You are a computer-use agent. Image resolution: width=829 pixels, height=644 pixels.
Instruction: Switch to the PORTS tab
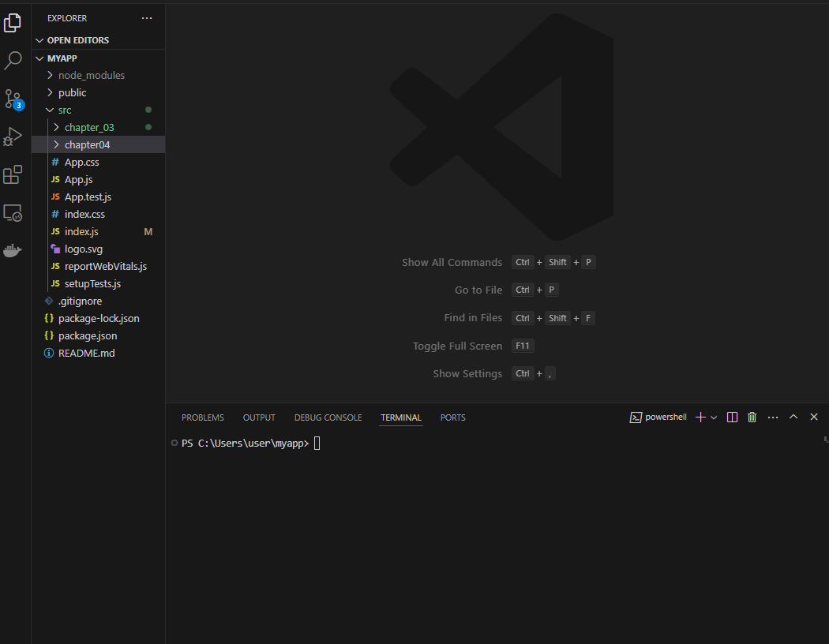pyautogui.click(x=452, y=417)
